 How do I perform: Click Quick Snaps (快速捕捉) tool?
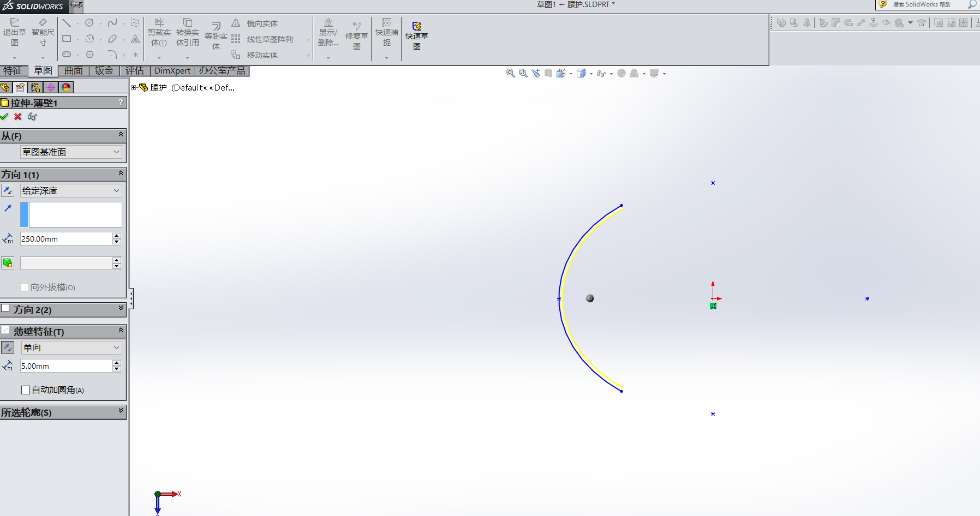point(387,33)
